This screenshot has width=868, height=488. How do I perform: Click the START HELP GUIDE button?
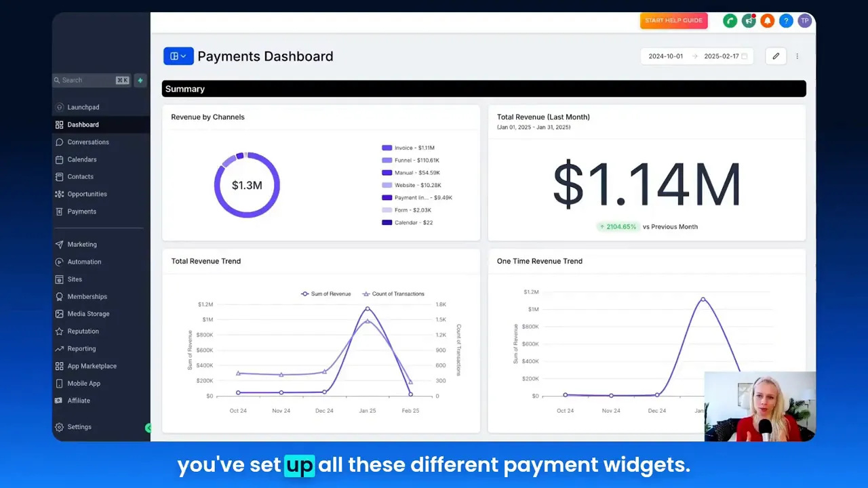pos(673,21)
